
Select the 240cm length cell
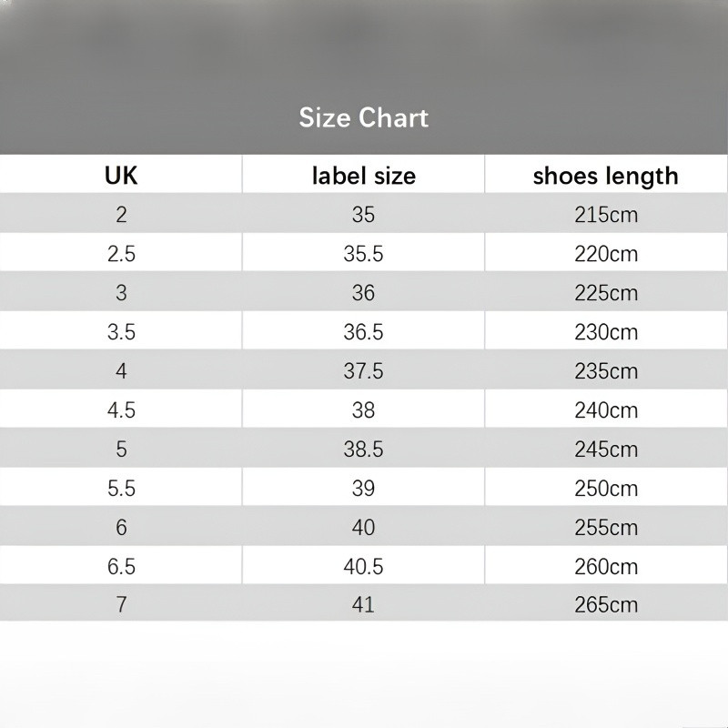tap(605, 410)
